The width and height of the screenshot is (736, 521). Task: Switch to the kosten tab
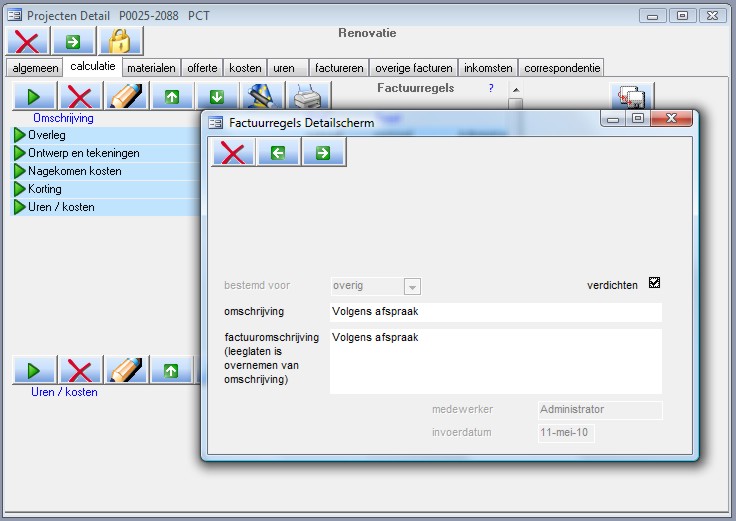245,68
